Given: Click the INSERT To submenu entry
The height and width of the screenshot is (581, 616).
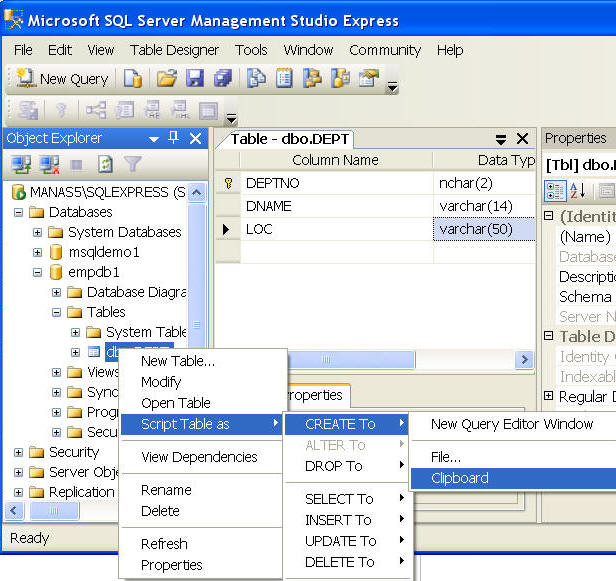Looking at the screenshot, I should [347, 520].
